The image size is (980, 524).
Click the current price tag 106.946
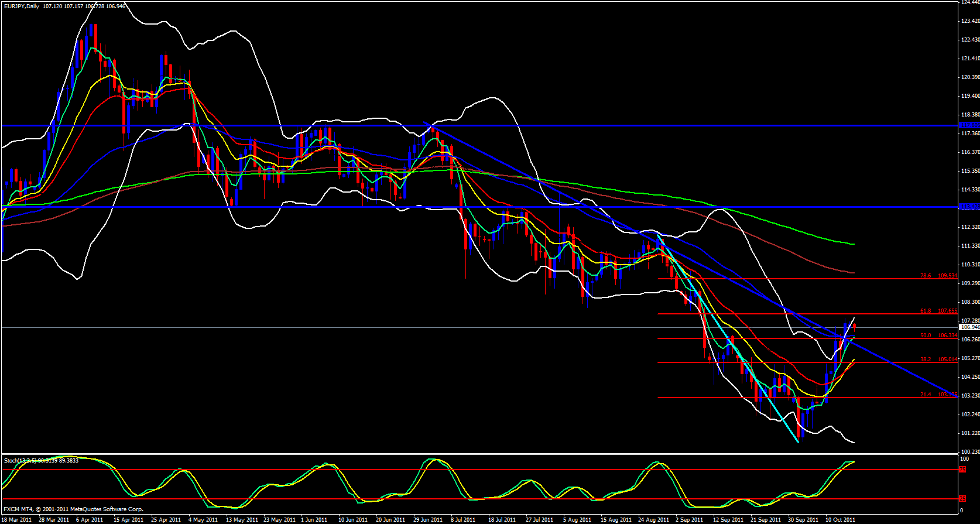pyautogui.click(x=969, y=327)
